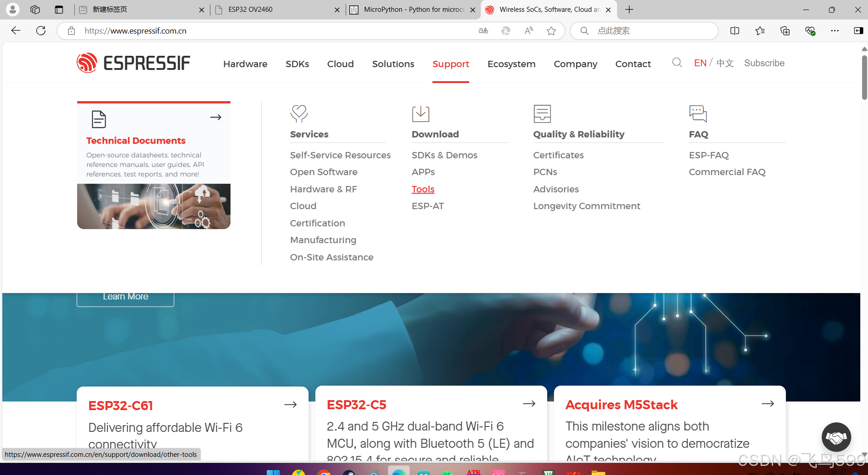
Task: Open On-Site Assistance link
Action: 332,257
